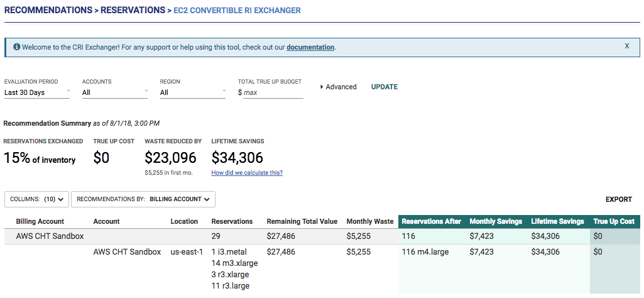Expand the Advanced options

pyautogui.click(x=338, y=87)
